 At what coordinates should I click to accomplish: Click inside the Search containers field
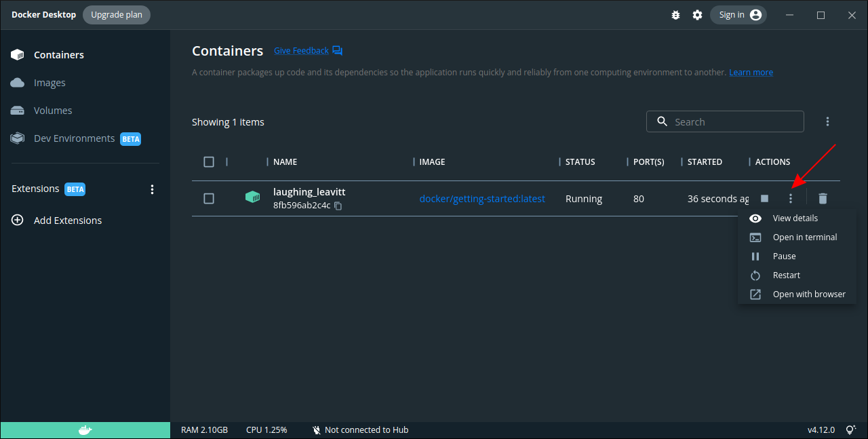coord(725,121)
